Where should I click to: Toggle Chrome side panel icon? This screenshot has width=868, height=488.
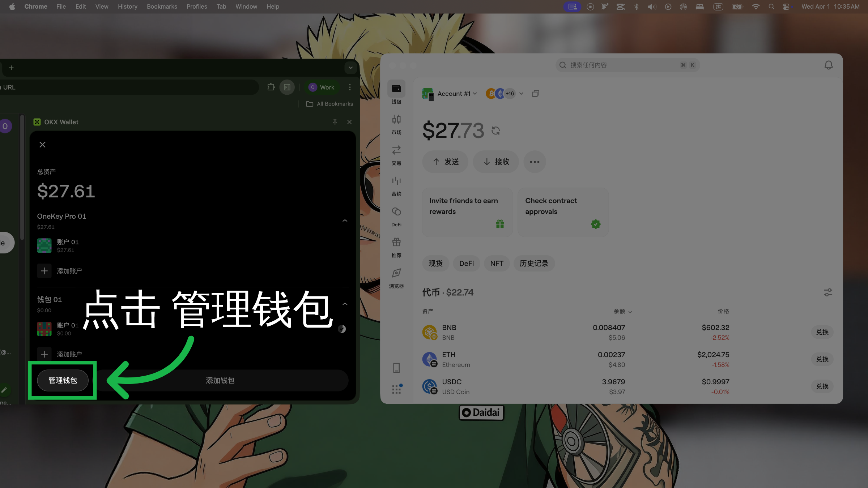tap(287, 87)
